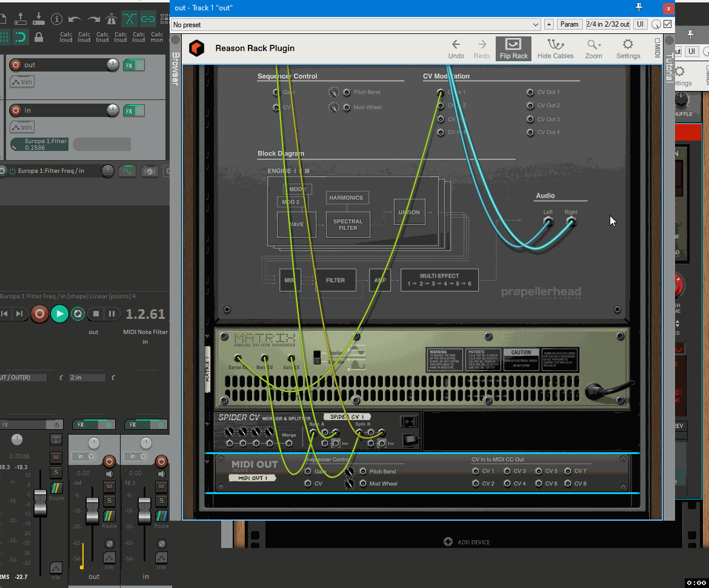Image resolution: width=709 pixels, height=588 pixels.
Task: Click the master mixer volume fader
Action: pyautogui.click(x=40, y=502)
